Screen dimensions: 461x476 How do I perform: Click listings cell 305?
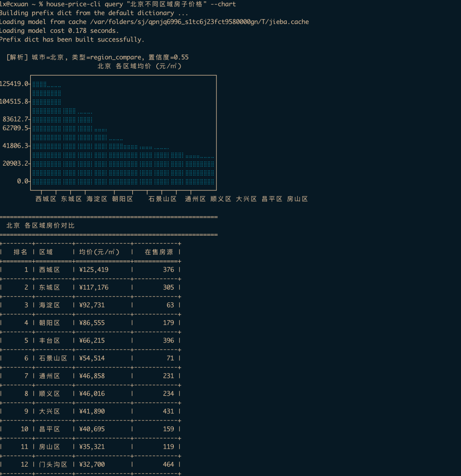click(x=169, y=287)
